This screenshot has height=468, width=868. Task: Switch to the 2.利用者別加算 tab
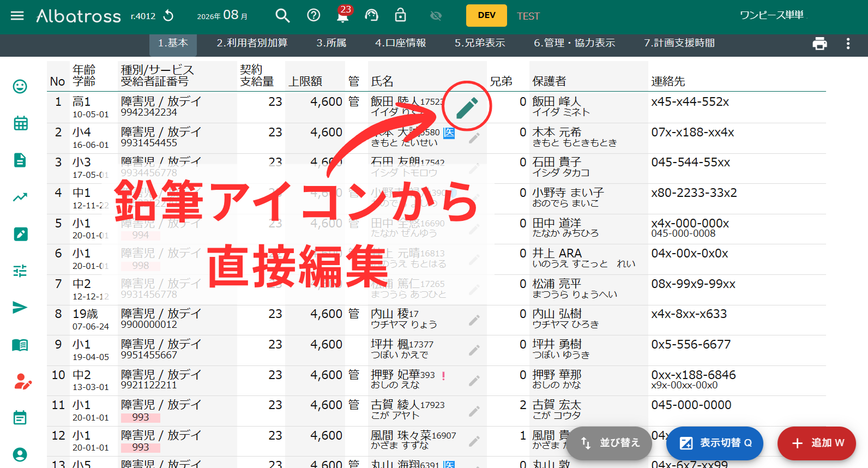point(252,43)
